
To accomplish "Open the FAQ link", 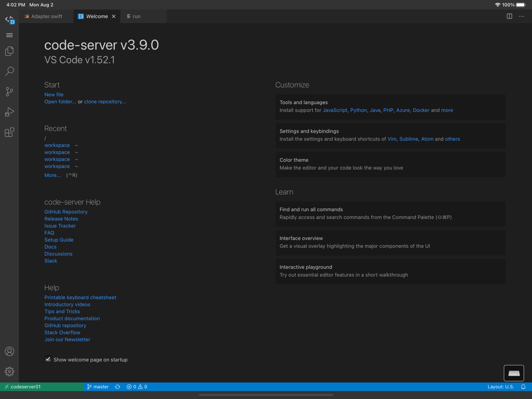I will tap(49, 233).
